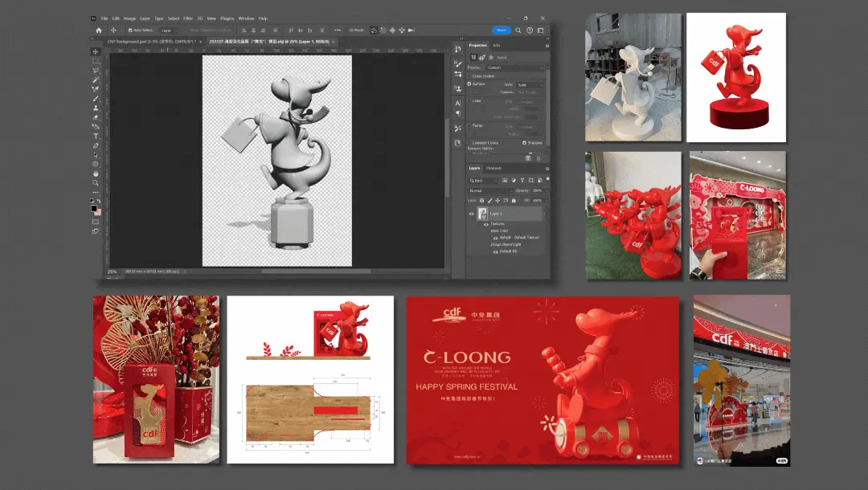Open the Edit Toolbar three-dots button
Image resolution: width=868 pixels, height=490 pixels.
(95, 193)
